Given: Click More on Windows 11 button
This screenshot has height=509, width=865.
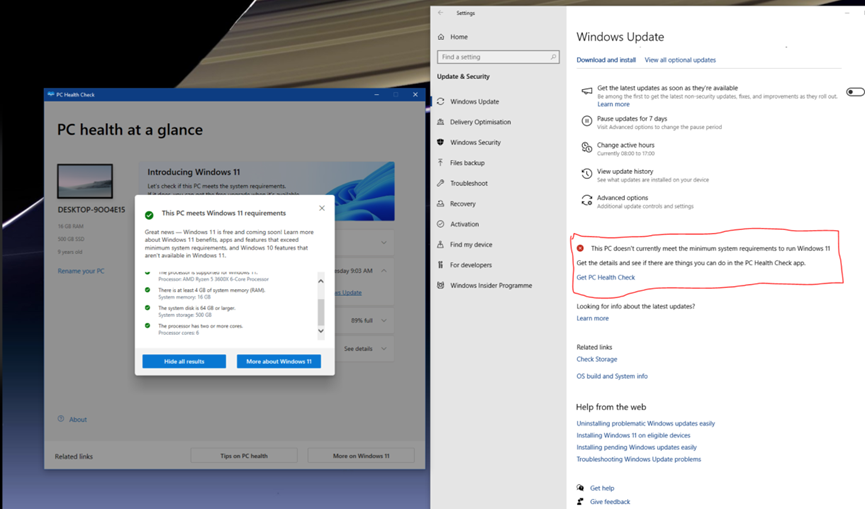Looking at the screenshot, I should coord(361,456).
